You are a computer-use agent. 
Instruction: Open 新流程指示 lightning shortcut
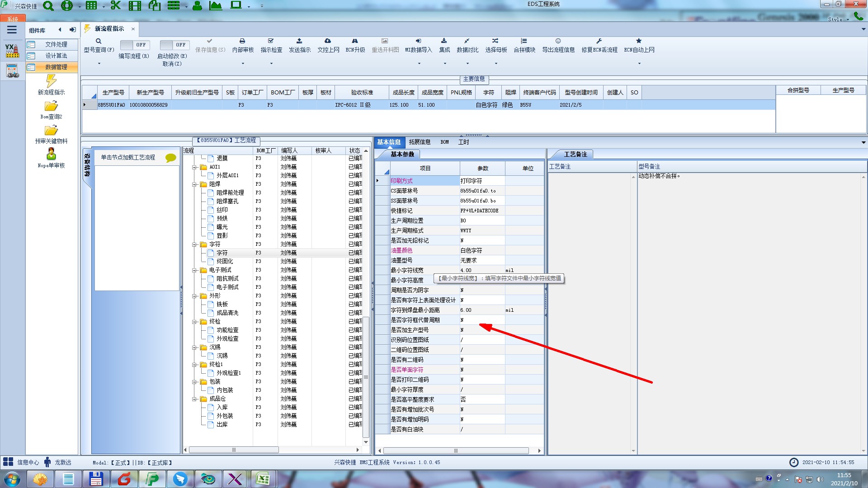51,85
